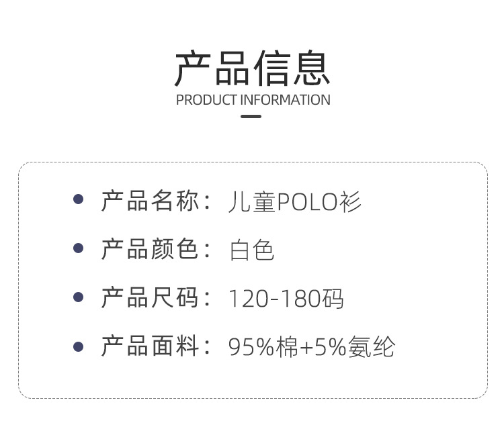
Task: Click the short dash under PRODUCT INFORMATION
Action: pyautogui.click(x=251, y=117)
